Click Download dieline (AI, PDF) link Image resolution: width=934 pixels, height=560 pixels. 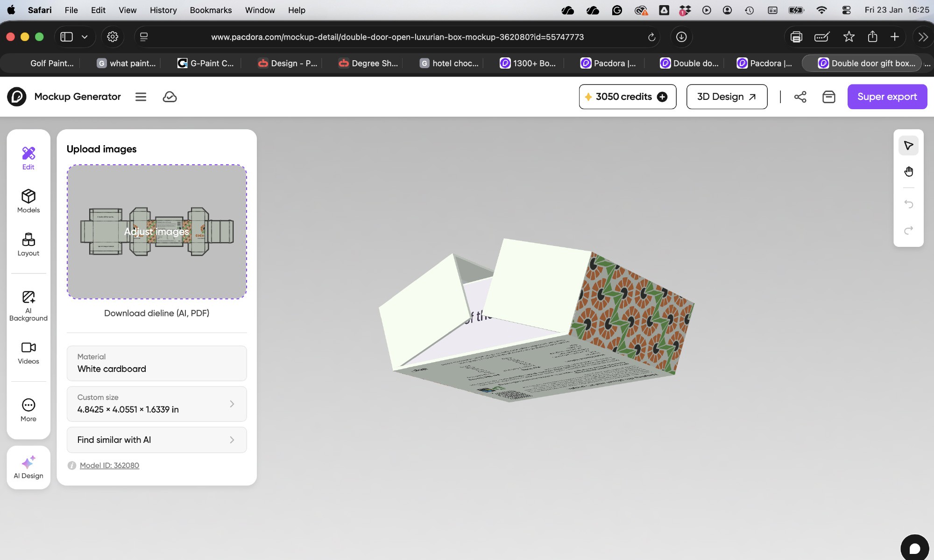pos(156,313)
